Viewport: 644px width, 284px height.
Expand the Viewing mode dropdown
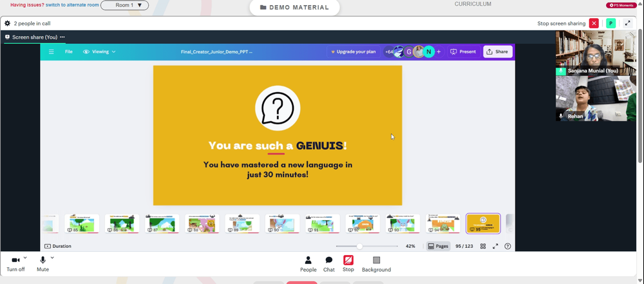(x=99, y=52)
